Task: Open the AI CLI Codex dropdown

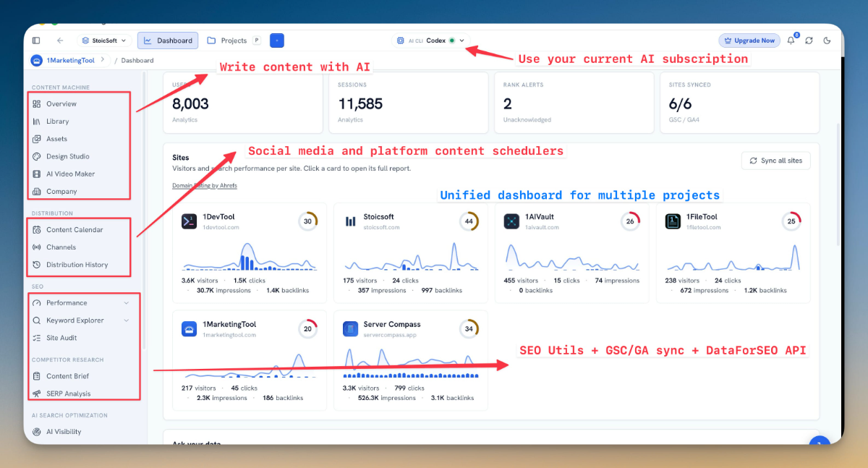Action: (430, 41)
